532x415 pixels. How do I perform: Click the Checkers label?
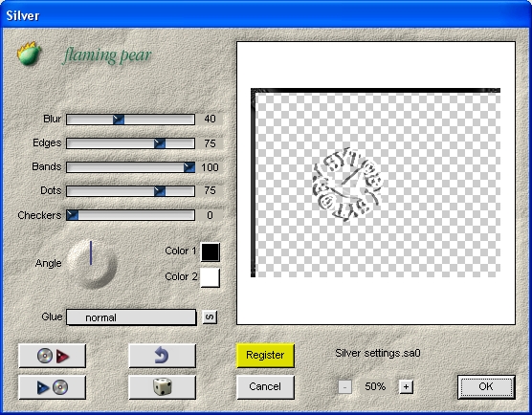click(39, 215)
